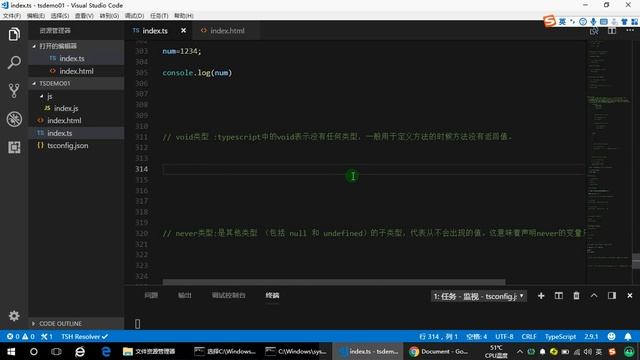Click the TSH Resolver status item
The image size is (640, 360).
pos(84,336)
